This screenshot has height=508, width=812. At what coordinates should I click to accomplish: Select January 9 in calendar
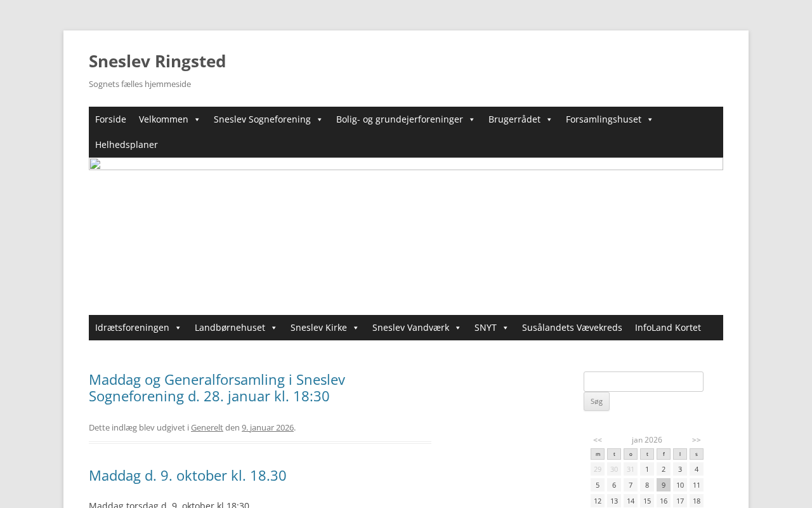pos(664,485)
